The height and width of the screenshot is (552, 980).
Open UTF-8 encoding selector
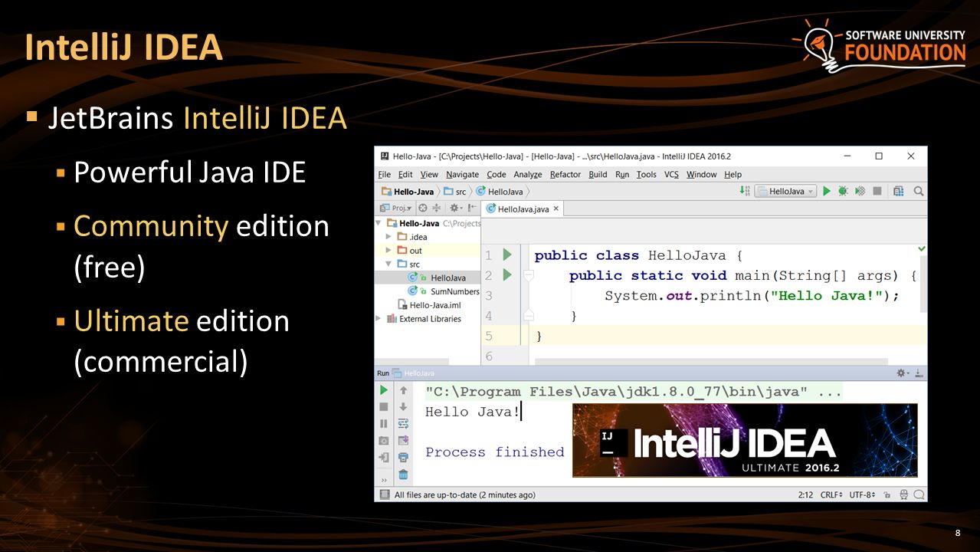coord(861,495)
